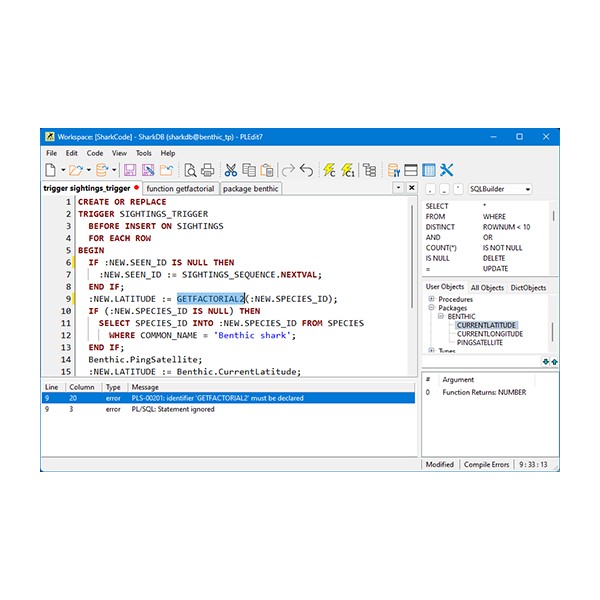Collapse the BENTHIC package node
600x600 pixels.
point(439,316)
